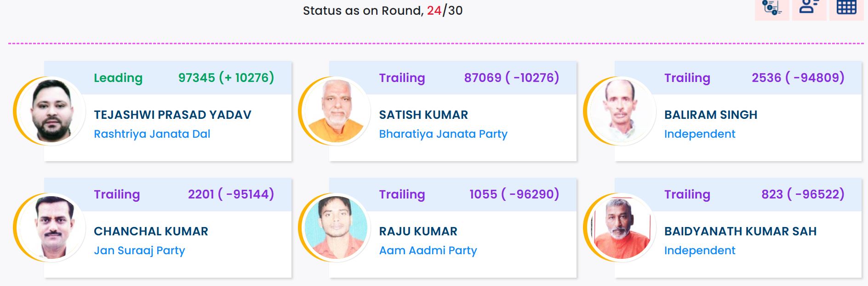
Task: Click Baliram Singh's Independent party label
Action: point(699,134)
